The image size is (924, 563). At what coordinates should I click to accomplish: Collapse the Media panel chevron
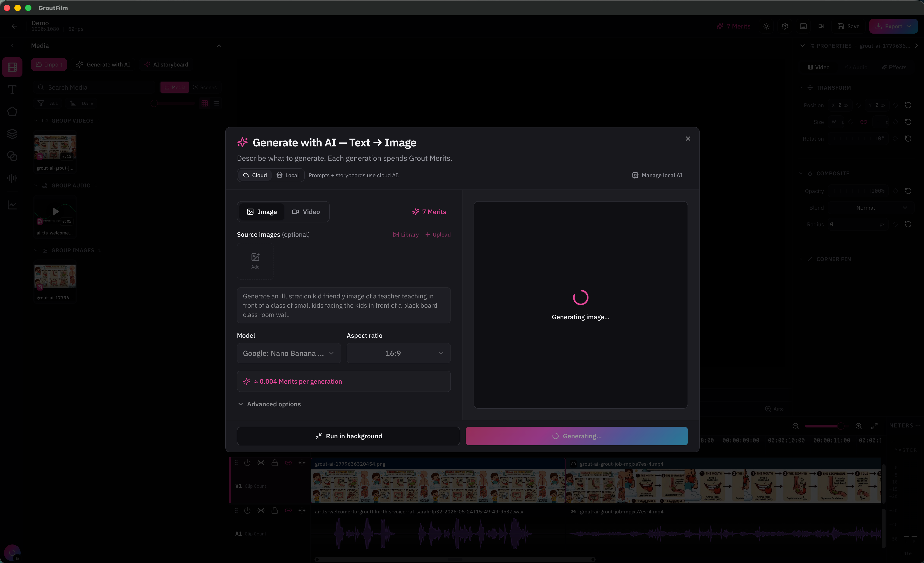click(x=219, y=46)
